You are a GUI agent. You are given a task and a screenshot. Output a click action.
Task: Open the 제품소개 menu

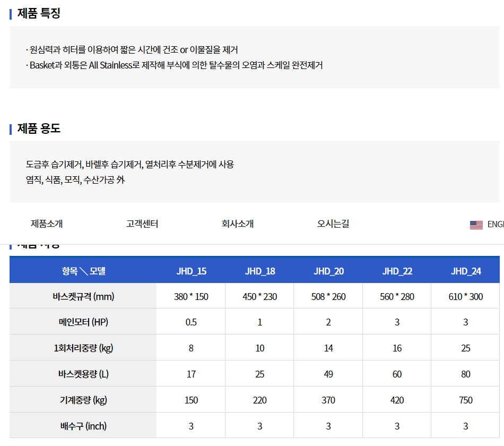click(47, 224)
